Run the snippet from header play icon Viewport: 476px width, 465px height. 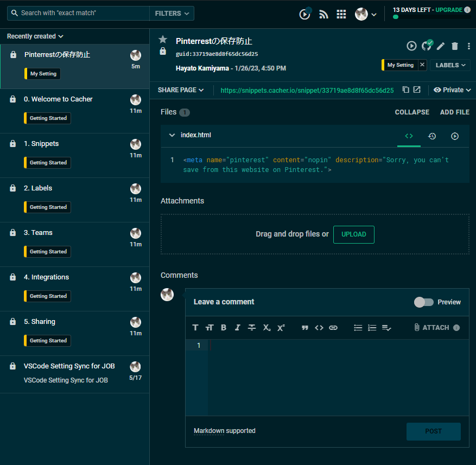411,46
